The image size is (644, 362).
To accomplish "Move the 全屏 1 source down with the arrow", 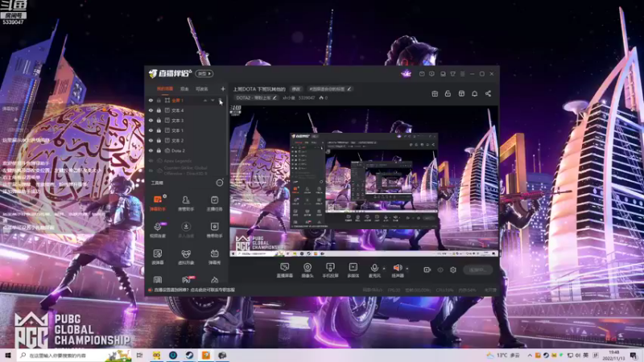I will tap(213, 101).
